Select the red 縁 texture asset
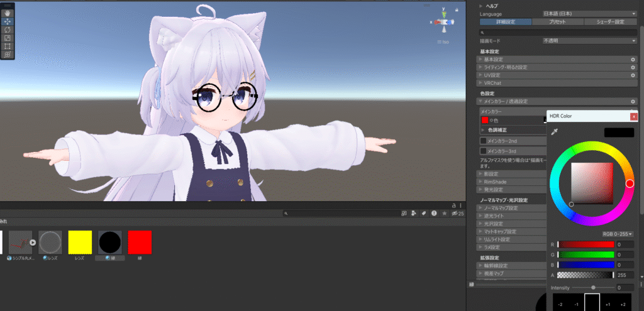 [140, 242]
